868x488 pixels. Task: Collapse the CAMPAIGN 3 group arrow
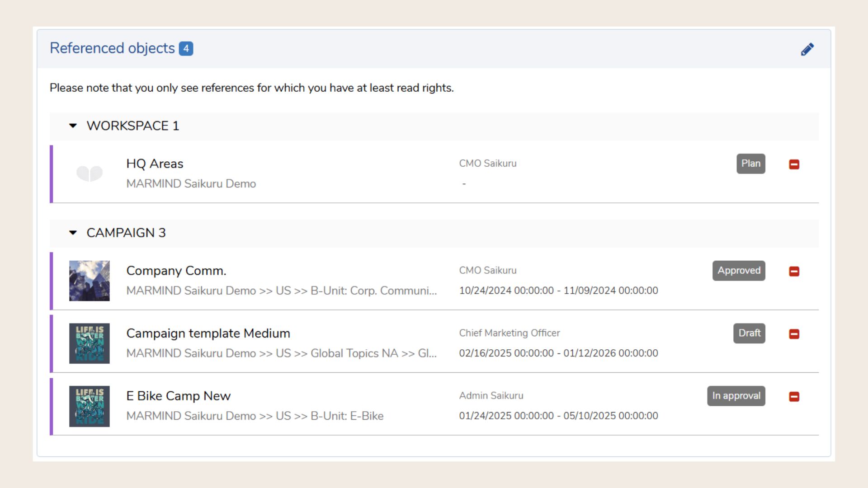[73, 233]
